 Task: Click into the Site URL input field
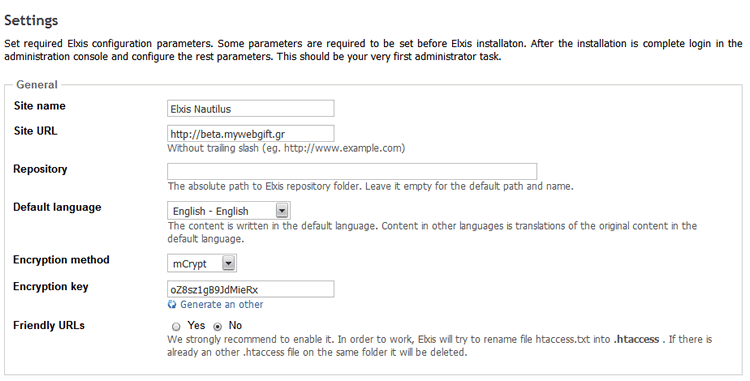click(x=251, y=134)
